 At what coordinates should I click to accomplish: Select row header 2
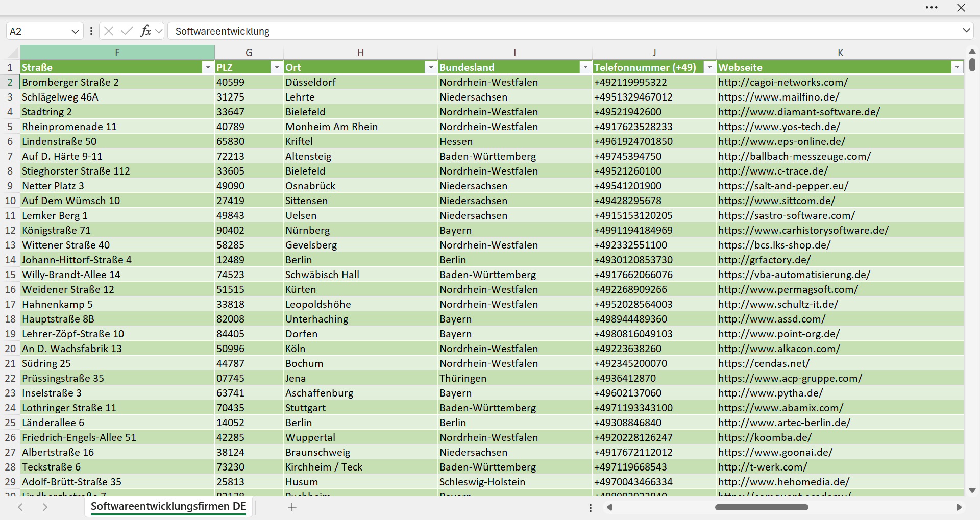(10, 82)
